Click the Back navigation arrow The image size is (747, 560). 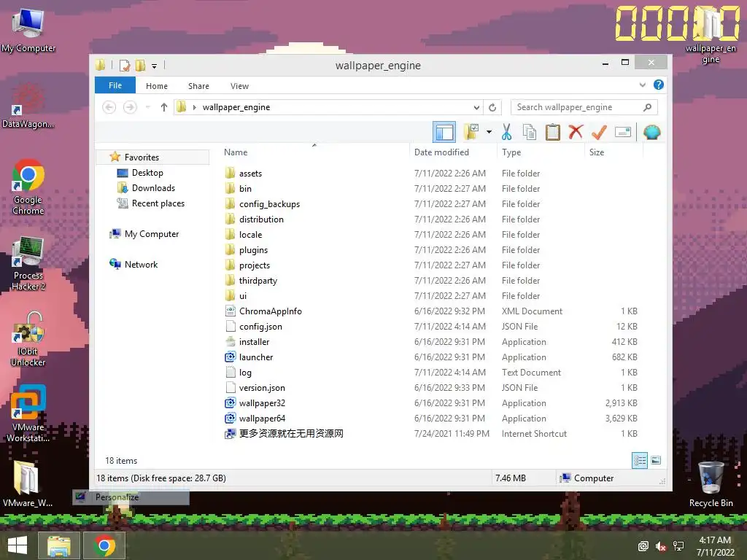point(109,107)
